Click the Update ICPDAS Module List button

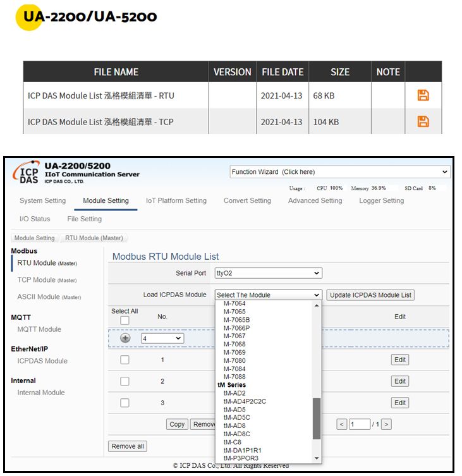(x=370, y=295)
